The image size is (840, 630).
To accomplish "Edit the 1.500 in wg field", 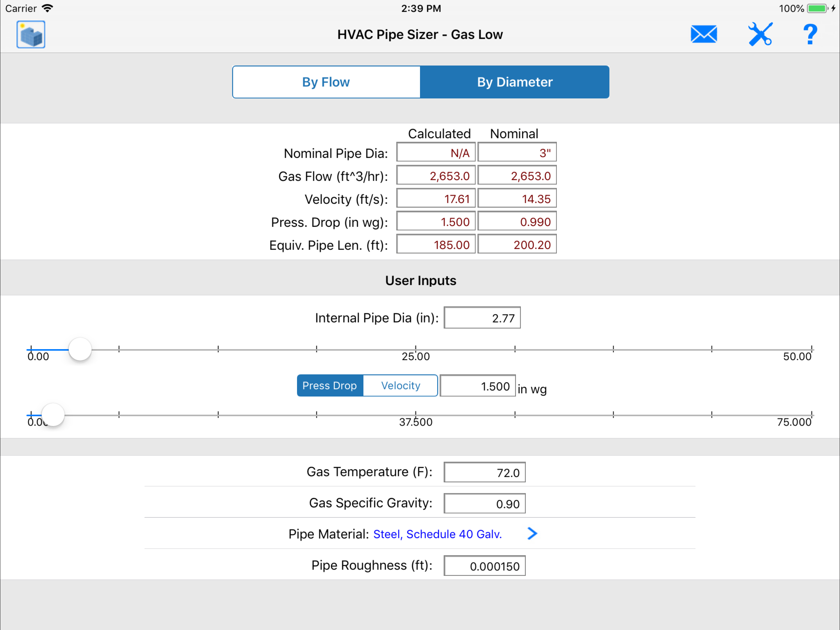I will [477, 386].
